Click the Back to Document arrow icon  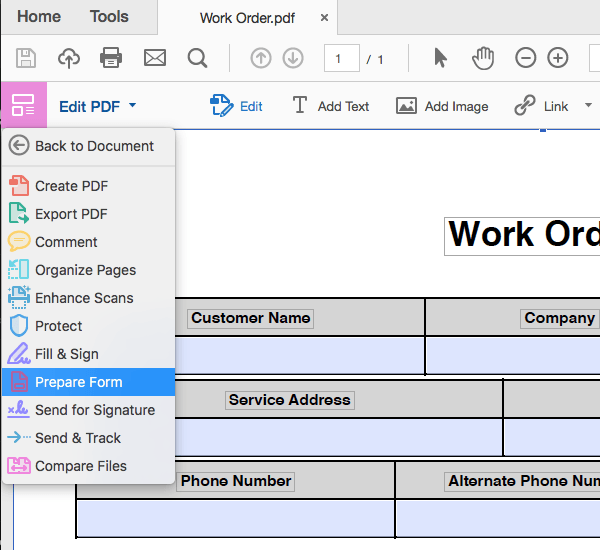19,145
